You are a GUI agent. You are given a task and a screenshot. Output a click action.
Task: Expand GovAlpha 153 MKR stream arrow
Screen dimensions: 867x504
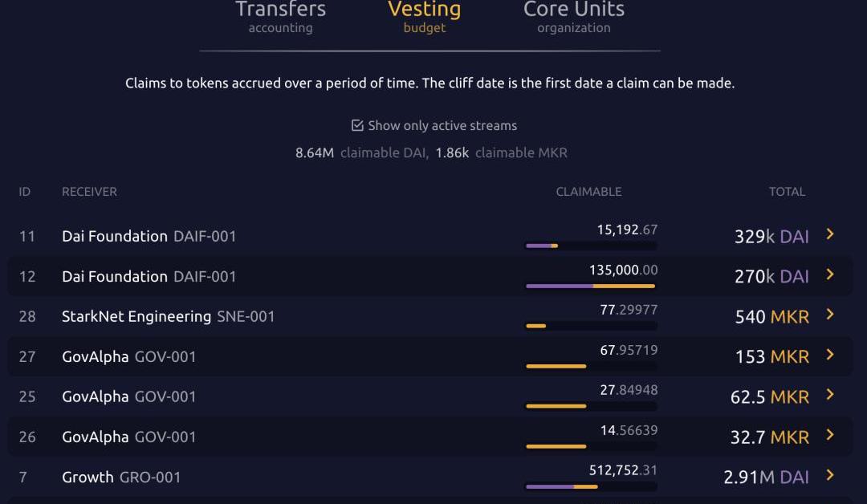[829, 355]
